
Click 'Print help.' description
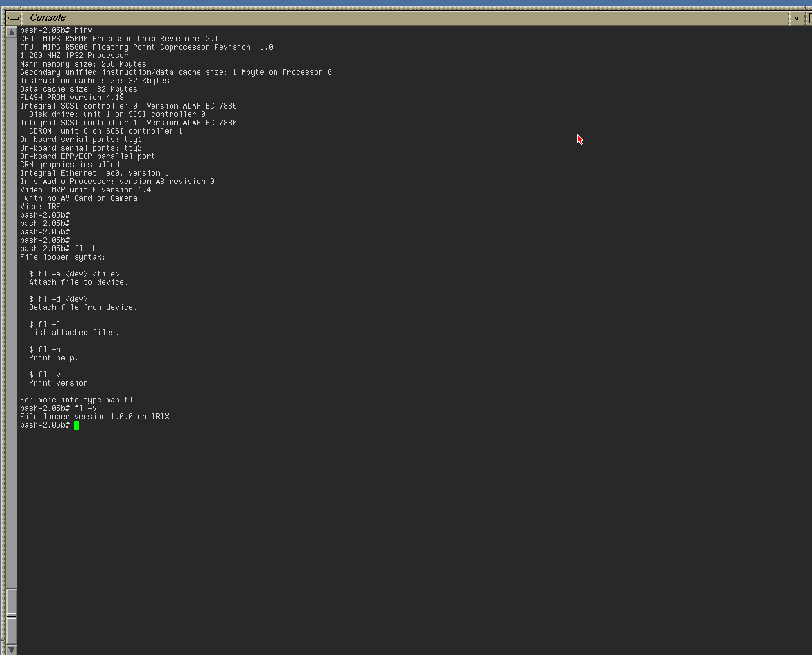click(x=54, y=358)
